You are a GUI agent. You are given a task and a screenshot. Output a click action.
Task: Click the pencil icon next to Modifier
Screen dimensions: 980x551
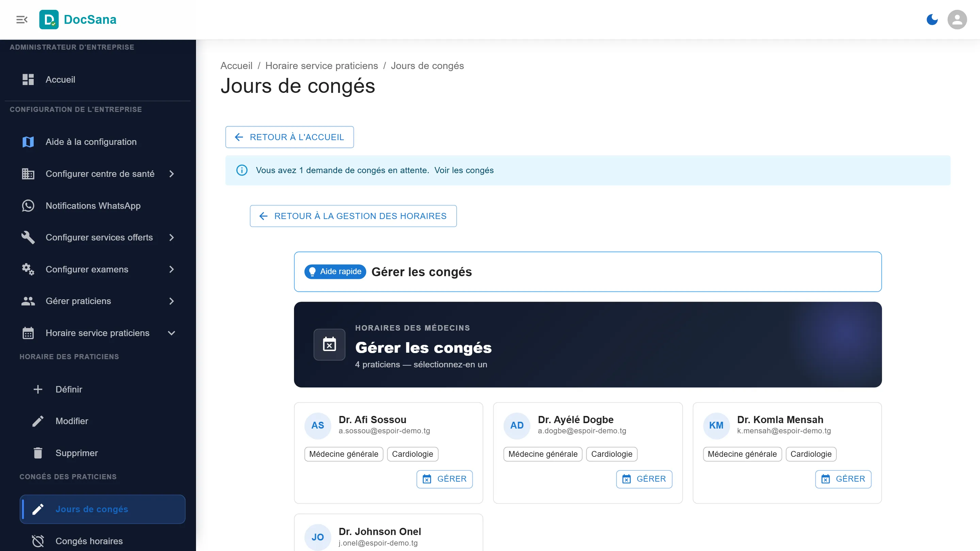tap(38, 421)
